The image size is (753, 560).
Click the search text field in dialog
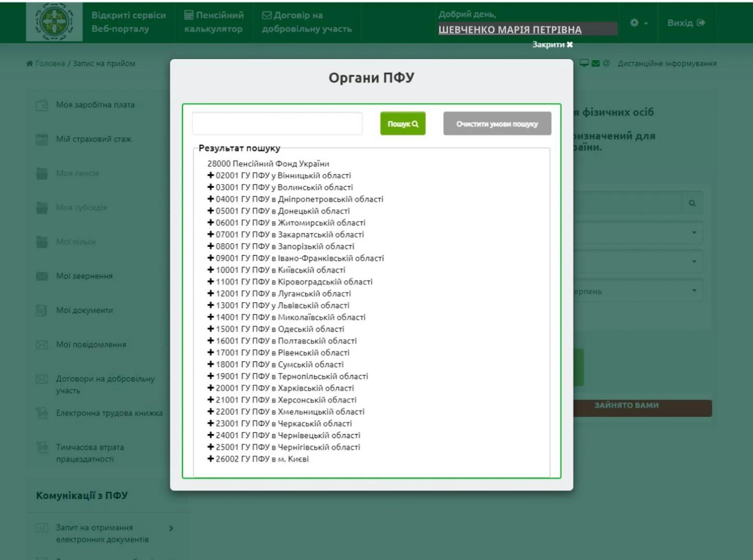[277, 124]
